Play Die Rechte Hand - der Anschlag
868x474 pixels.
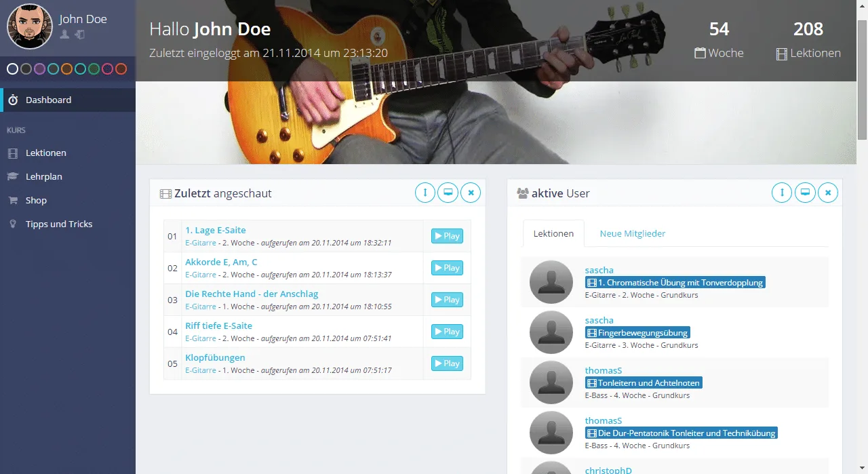(x=447, y=300)
